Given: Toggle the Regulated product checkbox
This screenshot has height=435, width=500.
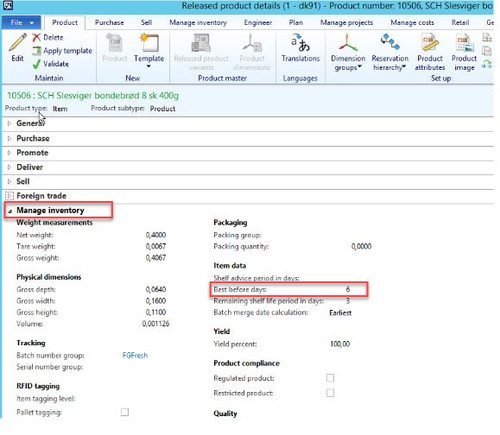Looking at the screenshot, I should tap(330, 378).
